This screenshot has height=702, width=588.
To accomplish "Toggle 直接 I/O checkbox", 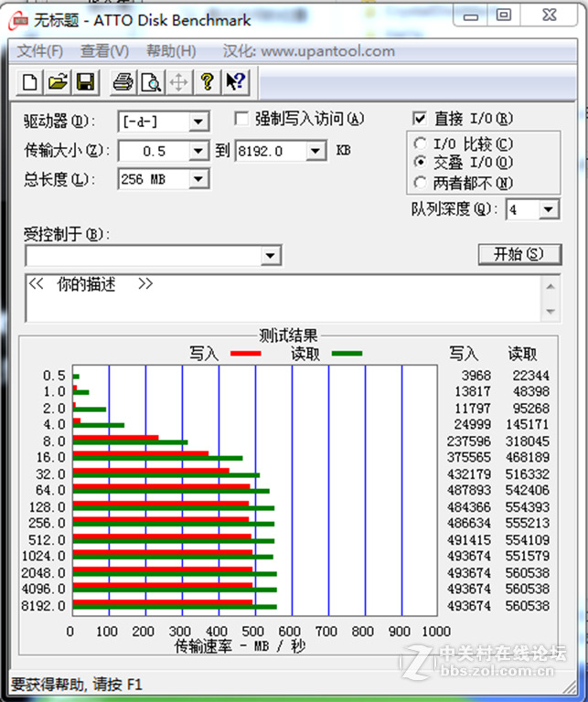I will [419, 119].
